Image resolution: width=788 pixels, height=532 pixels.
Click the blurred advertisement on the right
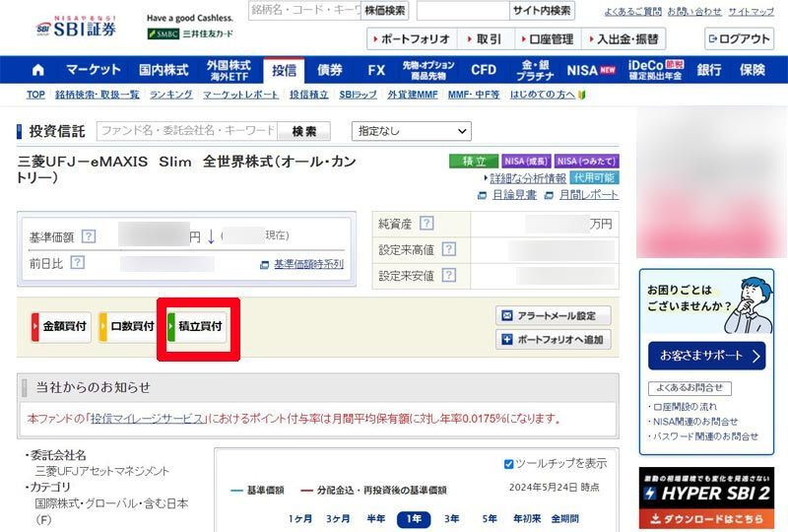(x=711, y=182)
